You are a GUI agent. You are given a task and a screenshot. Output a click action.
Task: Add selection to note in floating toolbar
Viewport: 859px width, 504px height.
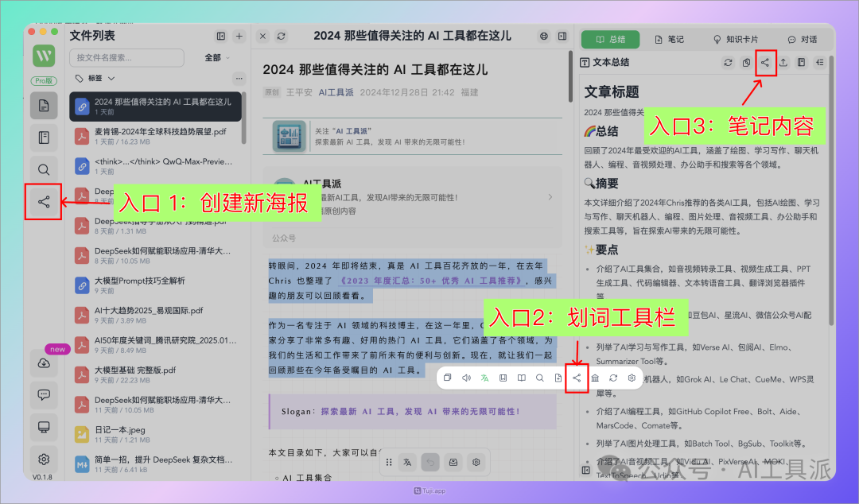point(558,378)
